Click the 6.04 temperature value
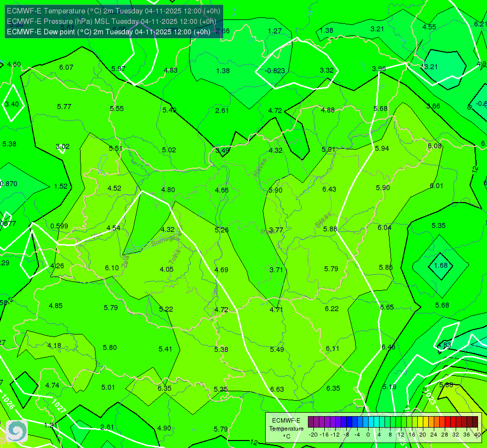The width and height of the screenshot is (487, 448). click(385, 227)
